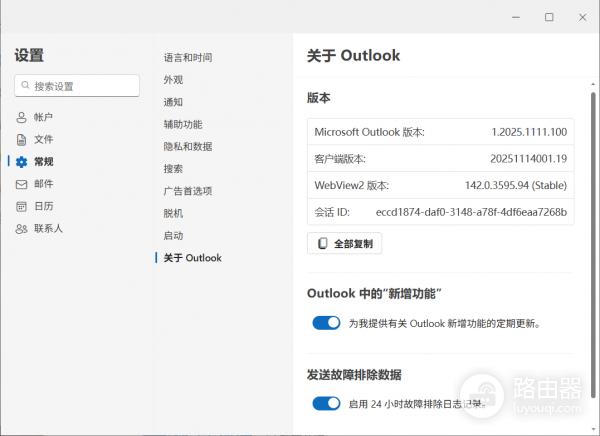Click the 全部复制 button
Viewport: 600px width, 436px height.
tap(344, 243)
